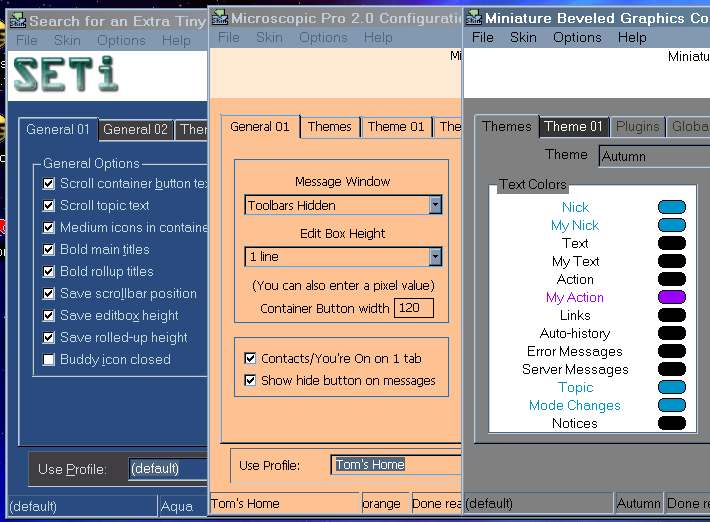Click the SETi logo banner
710x522 pixels.
click(x=66, y=74)
